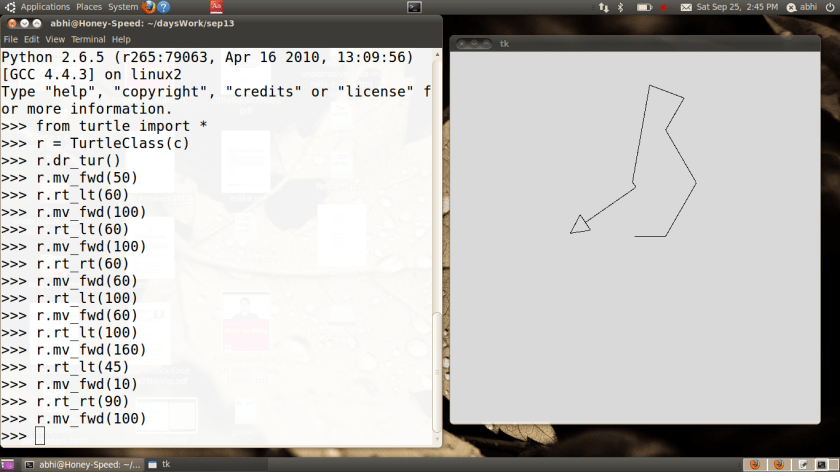Select the abhi@Honey-Speed terminal taskbar button
Image resolution: width=840 pixels, height=472 pixels.
coord(83,465)
